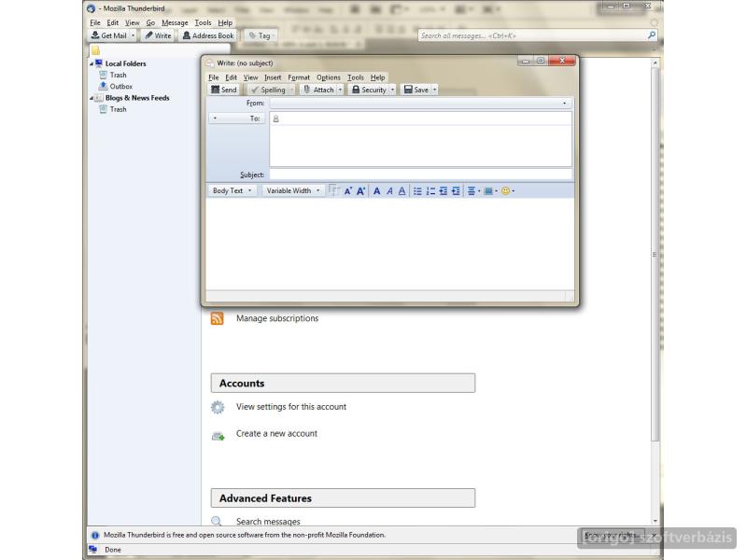
Task: Click the larger font size icon
Action: coord(361,191)
